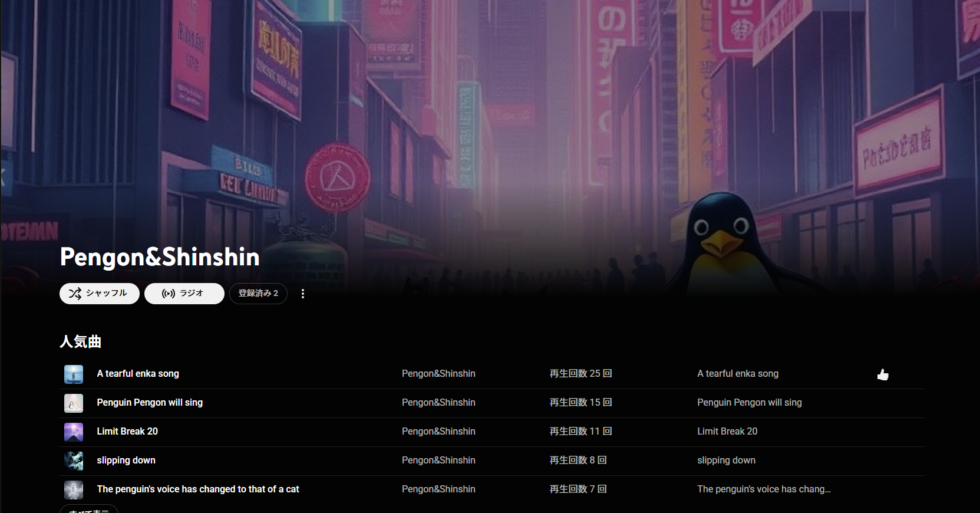Click the shuffle (シャッフル) button
This screenshot has height=513, width=980.
click(x=99, y=294)
